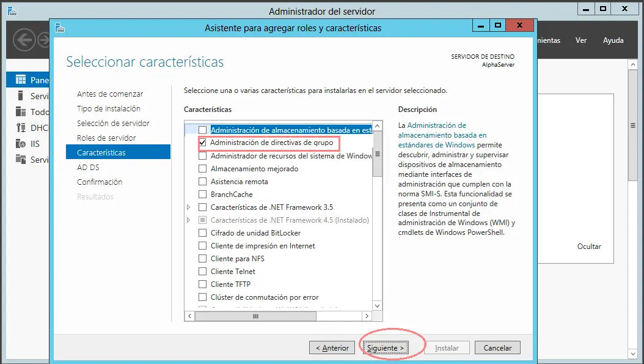
Task: Check Administración de almacenamiento basada en estándares
Action: pos(202,130)
